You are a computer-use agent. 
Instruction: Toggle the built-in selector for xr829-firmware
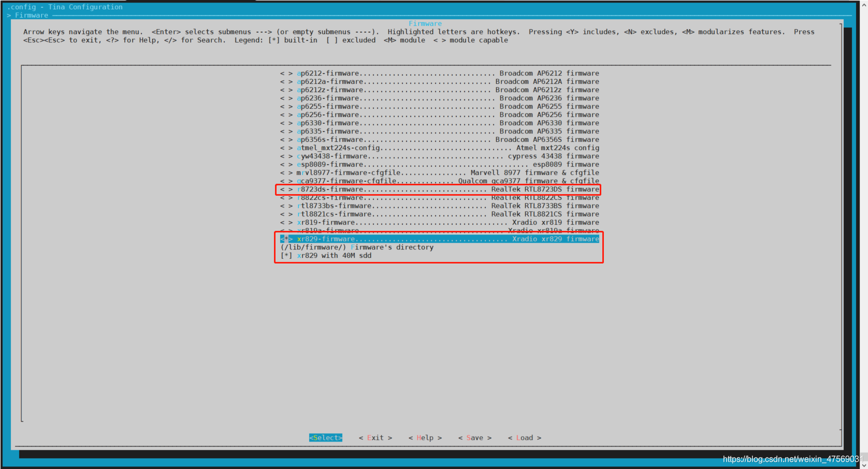click(x=286, y=239)
